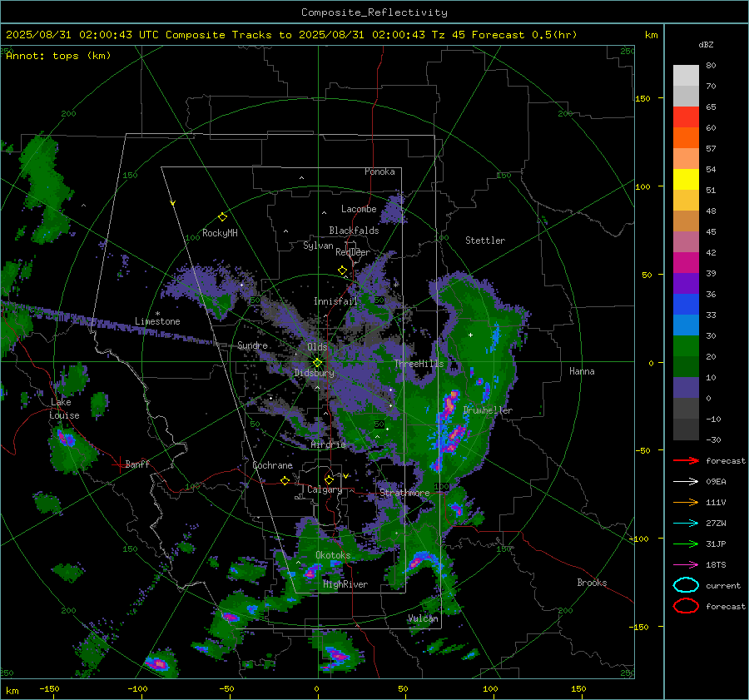Click the 20 dBZ green color swatch
This screenshot has height=700, width=749.
pos(686,346)
